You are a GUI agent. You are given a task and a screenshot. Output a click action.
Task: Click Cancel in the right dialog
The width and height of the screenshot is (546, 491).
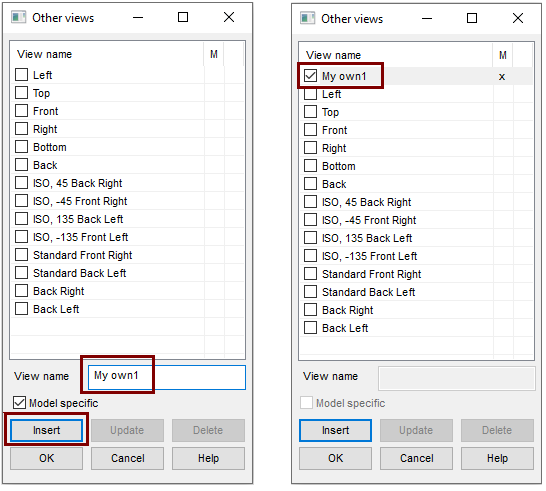pos(416,458)
